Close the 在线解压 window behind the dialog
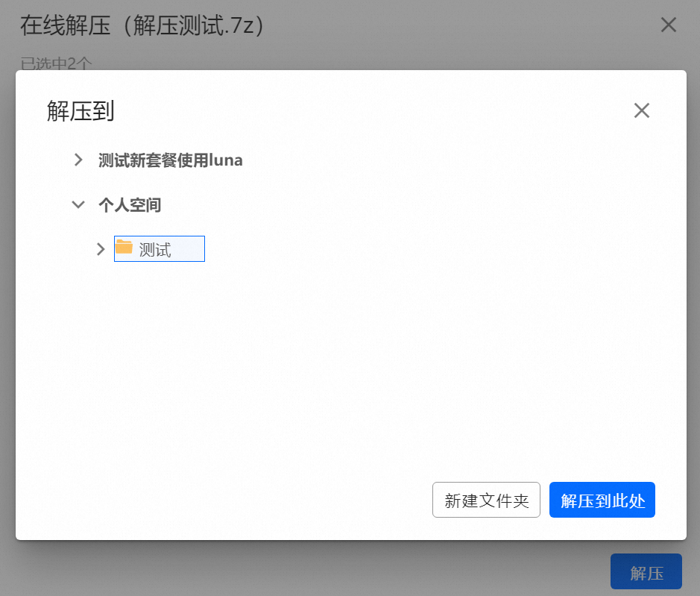 (668, 25)
